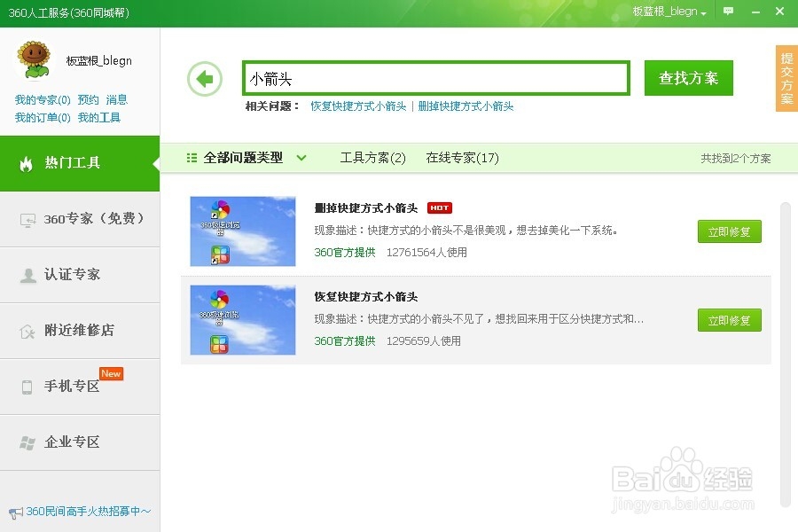
Task: Click the green back arrow beside the search box
Action: (x=205, y=78)
